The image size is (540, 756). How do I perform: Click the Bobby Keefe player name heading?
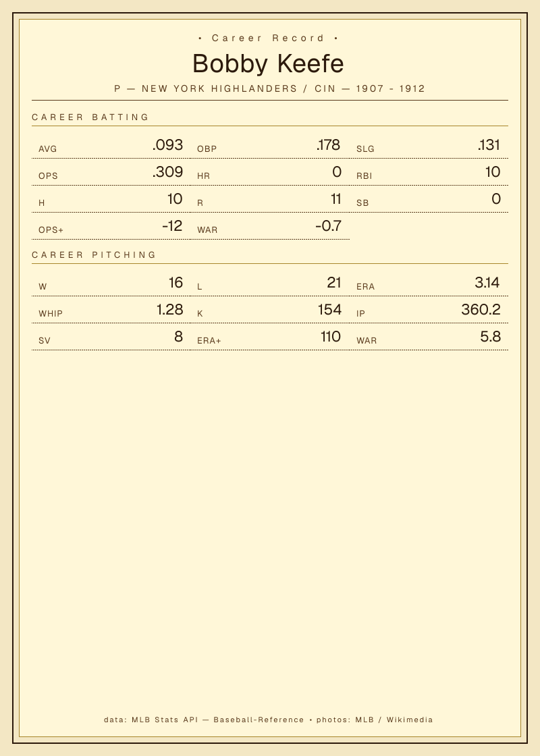(268, 63)
